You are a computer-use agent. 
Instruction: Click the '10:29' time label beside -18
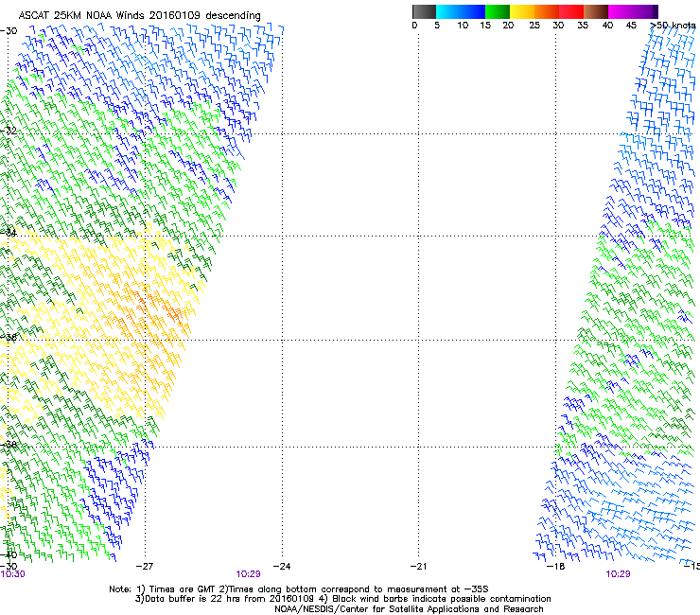[618, 574]
